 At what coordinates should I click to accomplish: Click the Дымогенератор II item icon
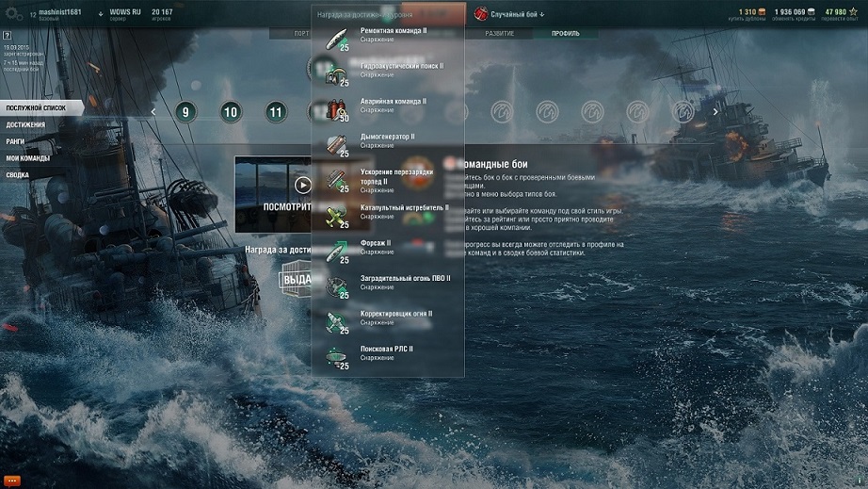(336, 145)
